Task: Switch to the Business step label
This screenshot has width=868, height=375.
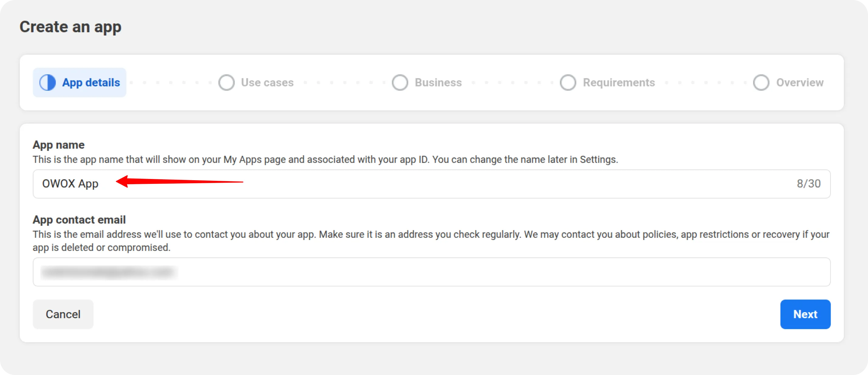Action: pos(438,83)
